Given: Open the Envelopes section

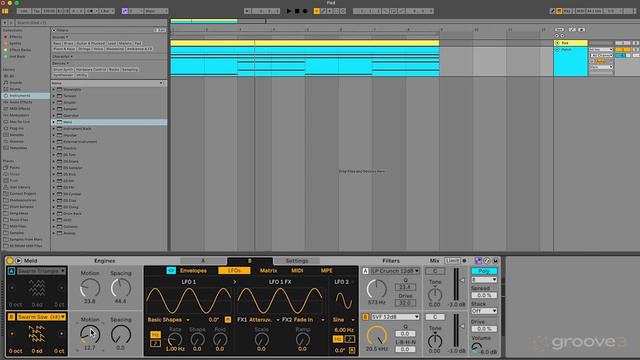Looking at the screenshot, I should [x=193, y=271].
